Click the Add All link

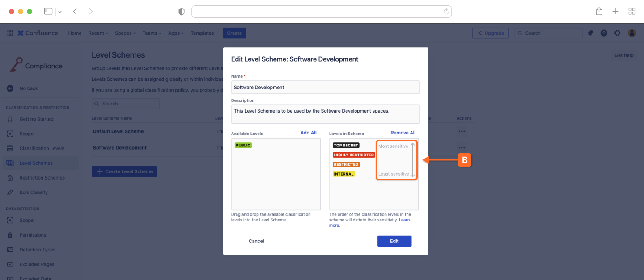[308, 133]
